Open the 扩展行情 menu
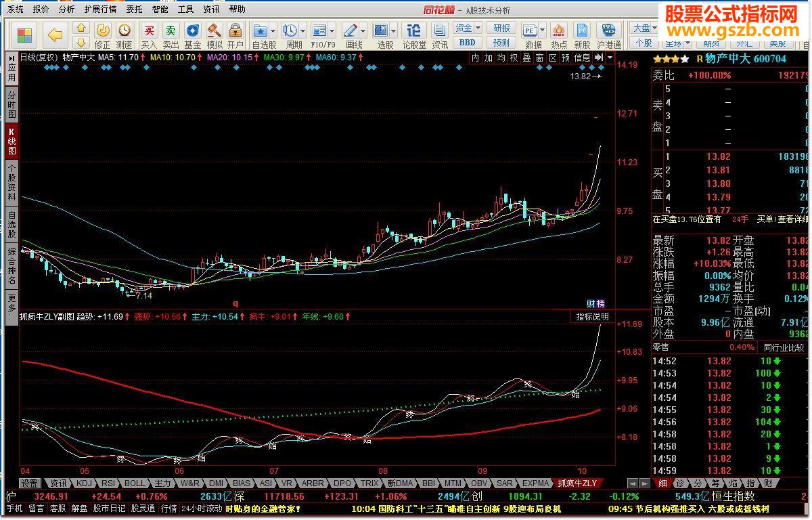Image resolution: width=812 pixels, height=520 pixels. [x=100, y=9]
